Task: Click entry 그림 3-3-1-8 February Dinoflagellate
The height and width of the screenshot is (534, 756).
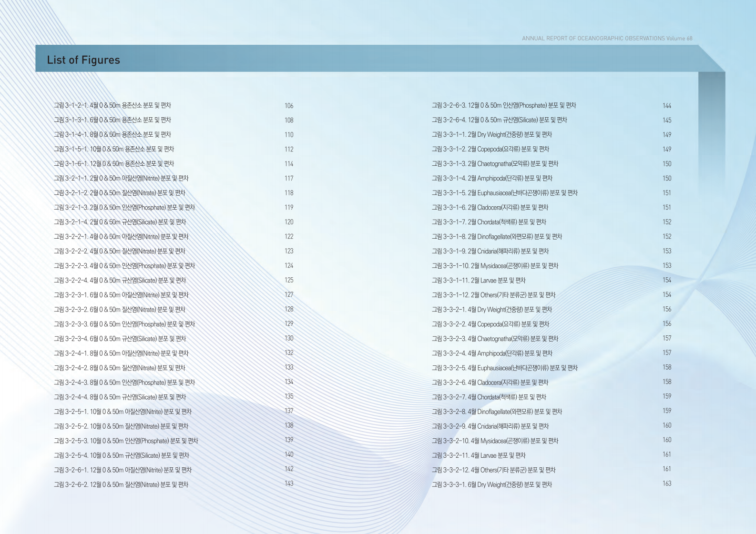Action: coord(497,237)
